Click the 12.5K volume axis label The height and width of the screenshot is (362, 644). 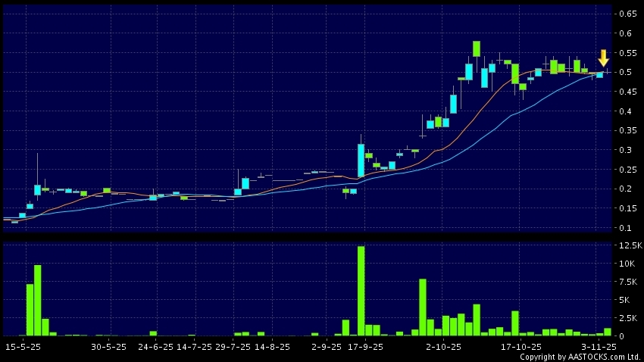click(631, 246)
